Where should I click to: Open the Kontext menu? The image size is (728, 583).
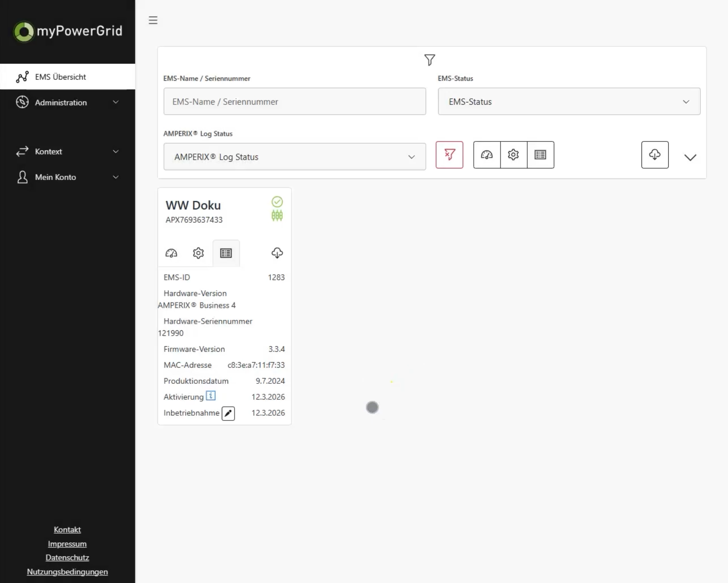point(68,151)
